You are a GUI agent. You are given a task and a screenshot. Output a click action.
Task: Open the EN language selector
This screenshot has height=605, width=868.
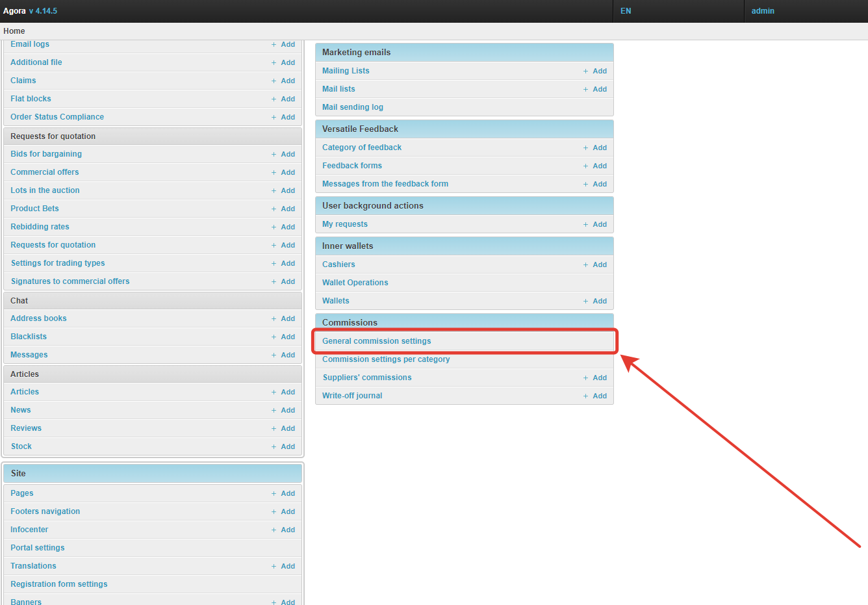point(626,11)
